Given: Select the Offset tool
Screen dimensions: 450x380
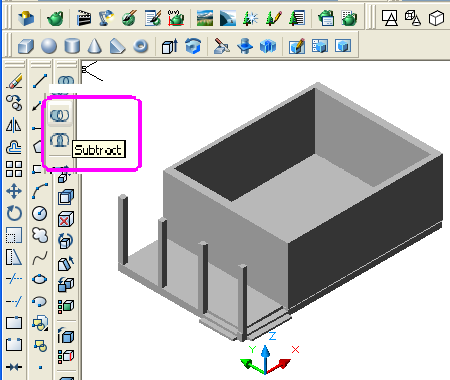Looking at the screenshot, I should (x=14, y=147).
